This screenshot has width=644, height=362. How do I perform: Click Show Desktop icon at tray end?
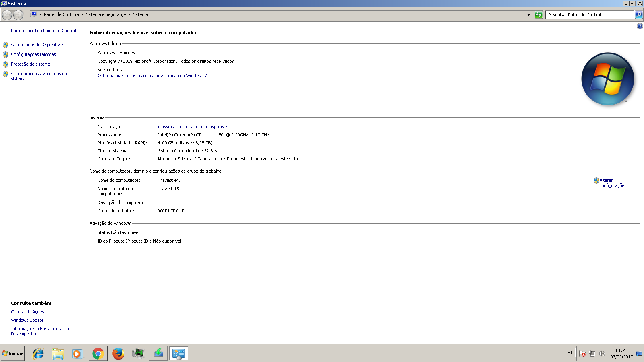(639, 354)
